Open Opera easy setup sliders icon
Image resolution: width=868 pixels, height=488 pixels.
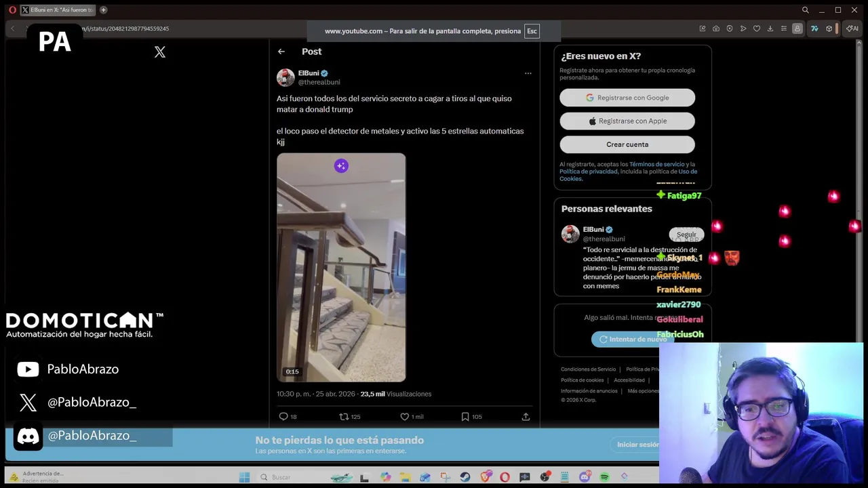(x=783, y=28)
